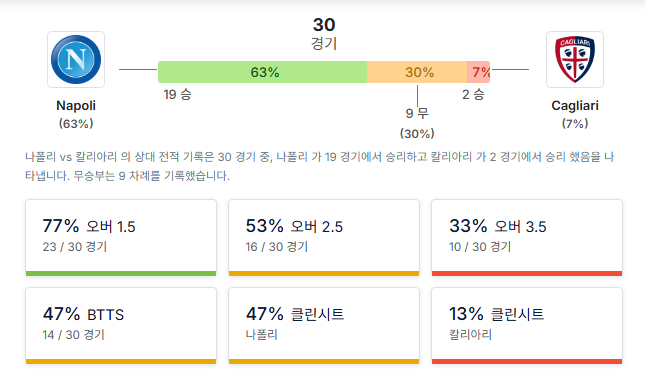Click the 9 무 (30%) draw label

417,123
